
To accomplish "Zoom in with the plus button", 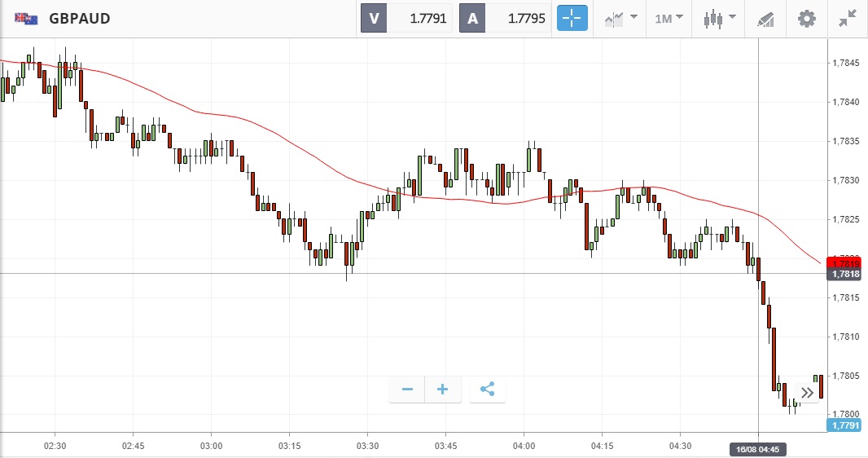I will point(443,390).
